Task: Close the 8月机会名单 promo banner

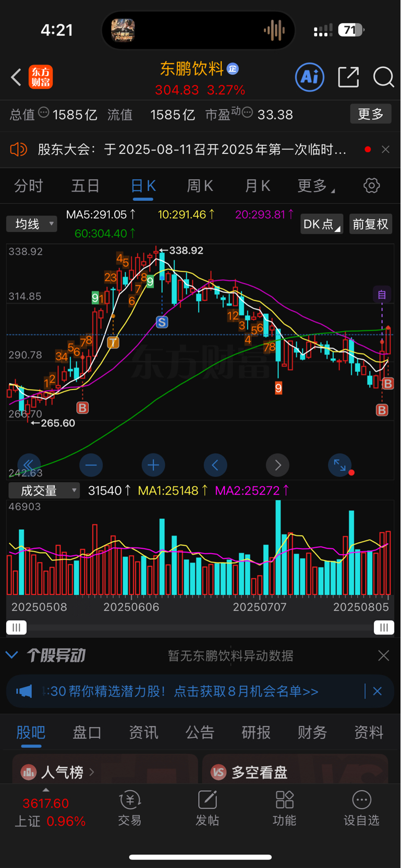Action: 378,691
